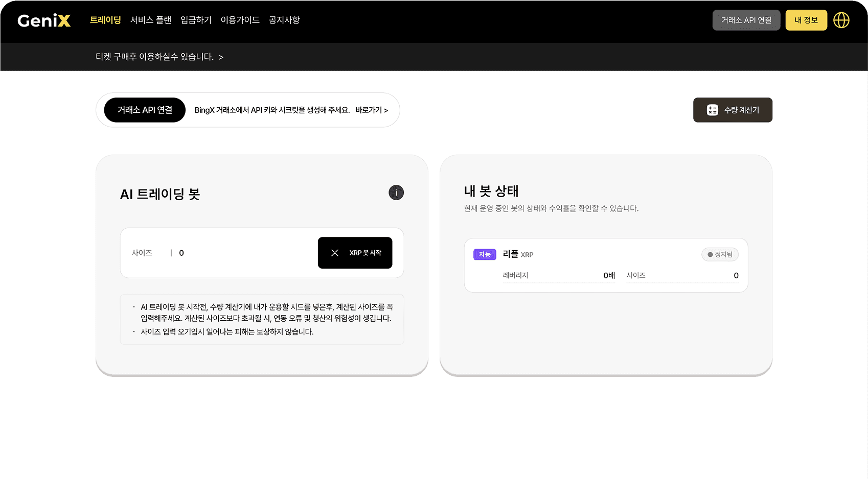This screenshot has height=479, width=868.
Task: Expand the ticket purchase notice banner
Action: (x=159, y=57)
